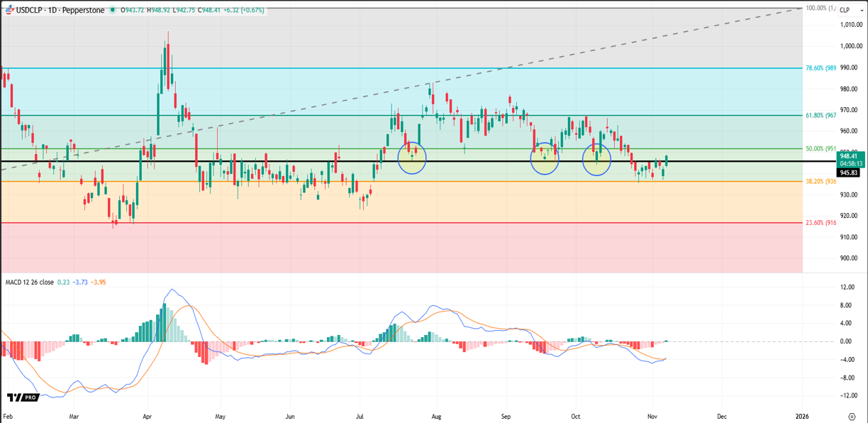Open chart settings gear in bottom-right corner

(852, 417)
